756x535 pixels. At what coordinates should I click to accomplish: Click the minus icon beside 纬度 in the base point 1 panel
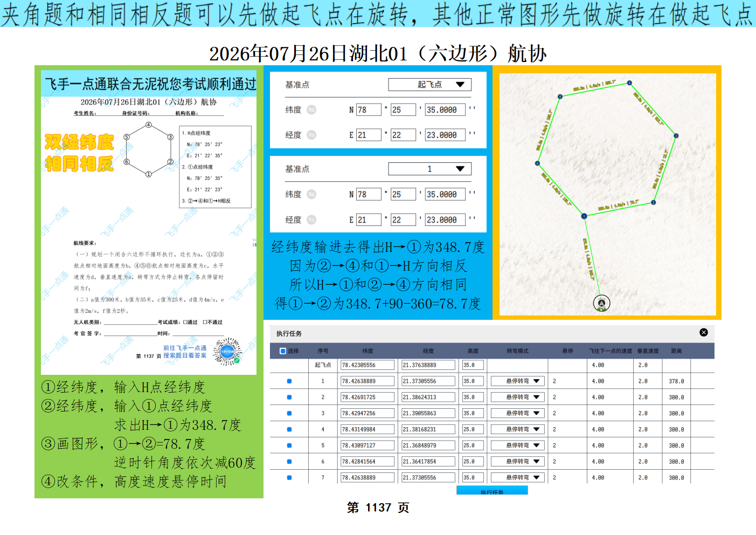click(x=311, y=194)
